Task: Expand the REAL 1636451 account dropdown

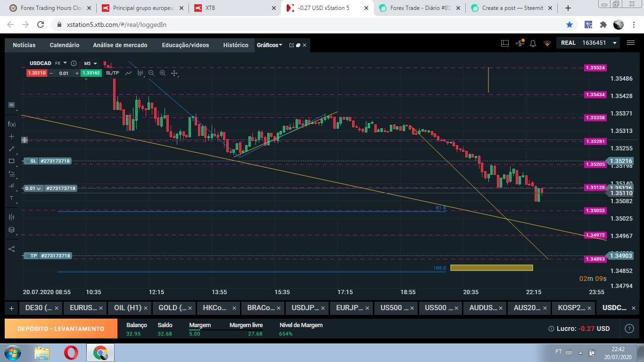Action: click(x=588, y=43)
